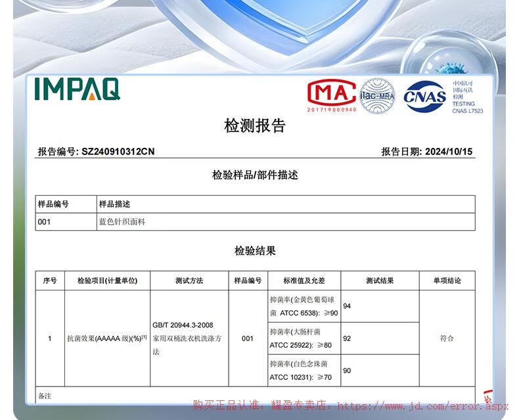Click the 检验样品/部件描述 heading
The height and width of the screenshot is (420, 519).
[255, 175]
